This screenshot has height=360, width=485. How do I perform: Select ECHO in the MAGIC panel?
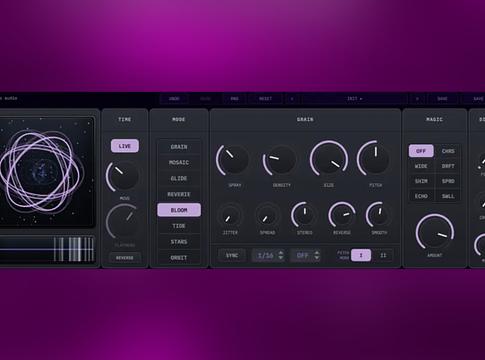click(x=421, y=196)
